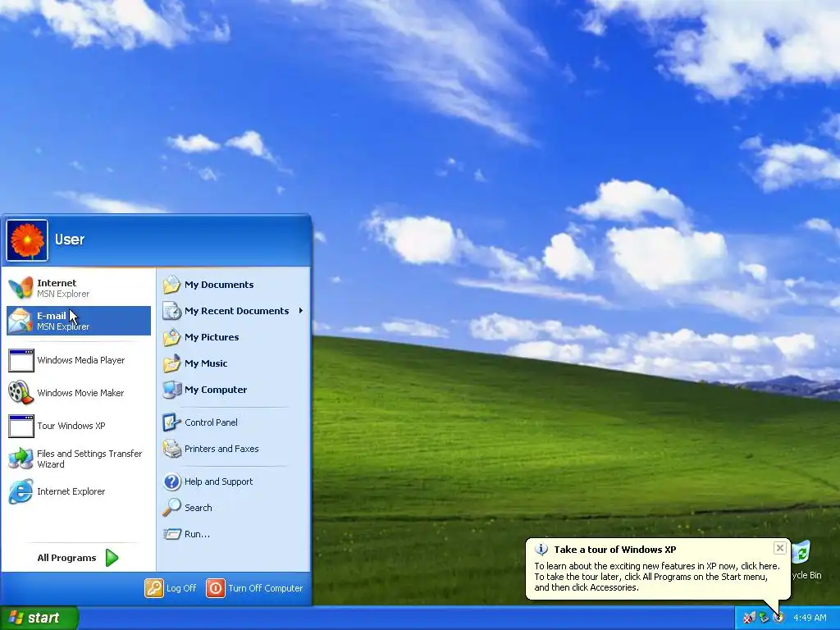Viewport: 840px width, 630px height.
Task: Start Tour Windows XP from Start menu
Action: [79, 426]
